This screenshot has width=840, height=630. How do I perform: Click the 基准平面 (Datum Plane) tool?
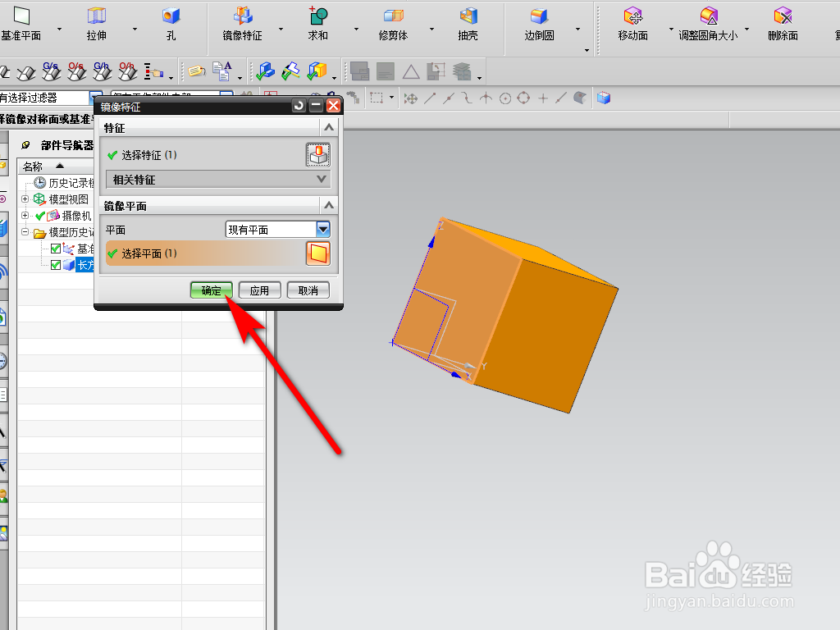pyautogui.click(x=21, y=24)
